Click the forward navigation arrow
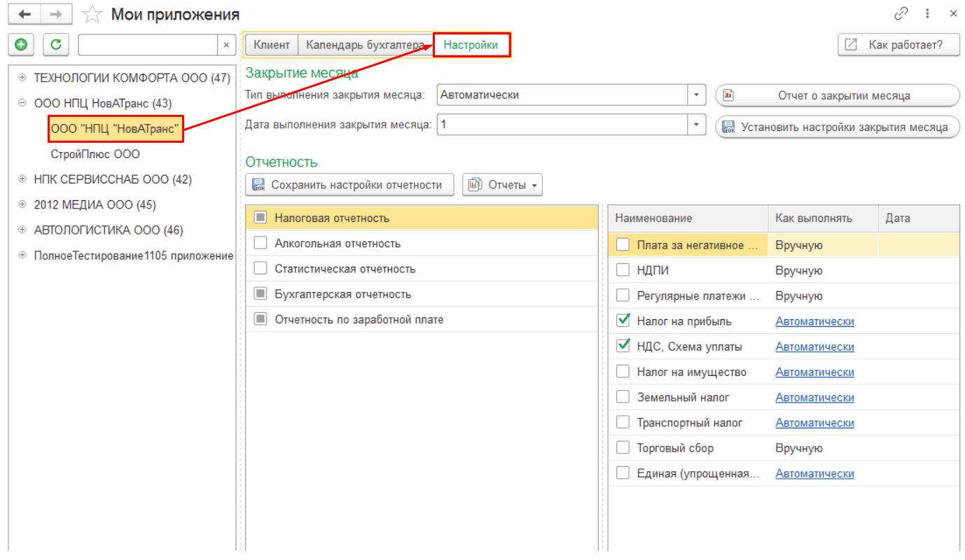The height and width of the screenshot is (560, 965). pyautogui.click(x=56, y=14)
